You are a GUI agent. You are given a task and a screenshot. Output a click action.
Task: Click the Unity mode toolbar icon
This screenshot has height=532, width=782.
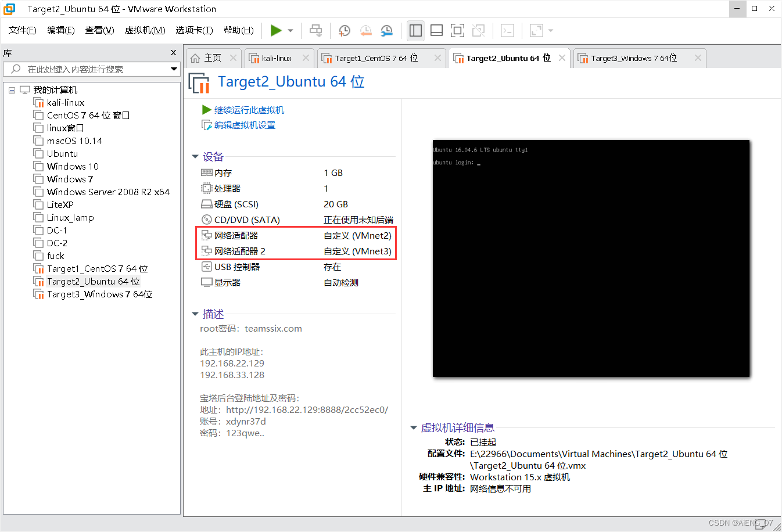(x=478, y=30)
